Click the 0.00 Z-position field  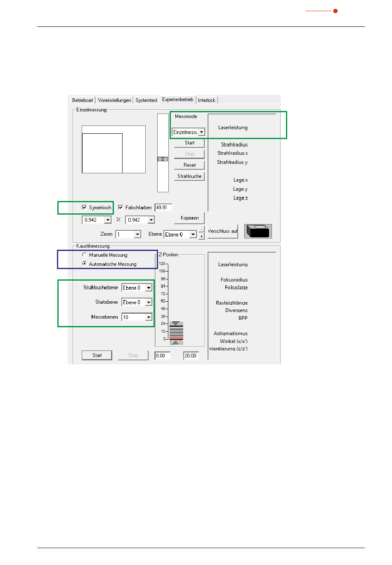[162, 356]
